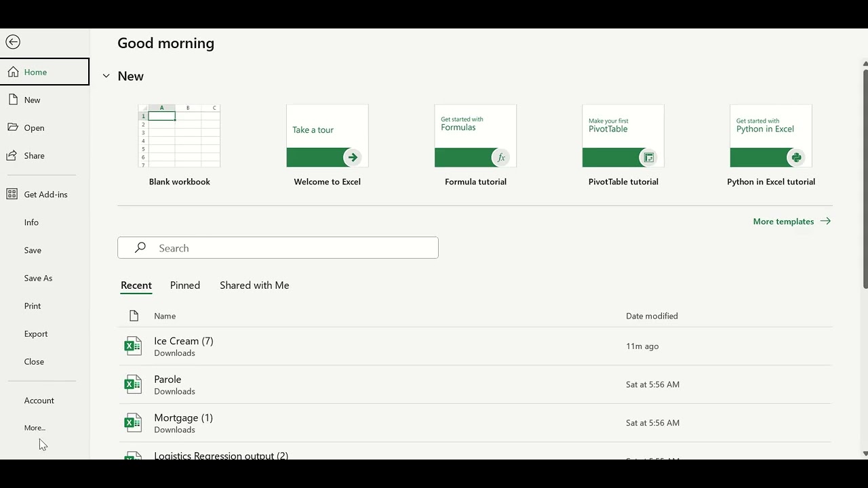Click the Open folder icon
Image resolution: width=868 pixels, height=488 pixels.
(x=12, y=127)
